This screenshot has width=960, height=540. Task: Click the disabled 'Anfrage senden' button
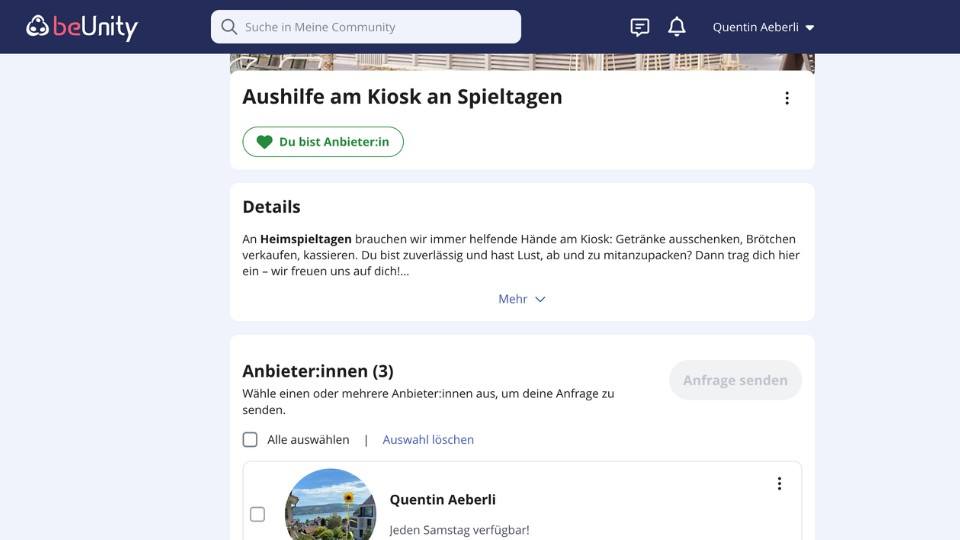(x=735, y=380)
